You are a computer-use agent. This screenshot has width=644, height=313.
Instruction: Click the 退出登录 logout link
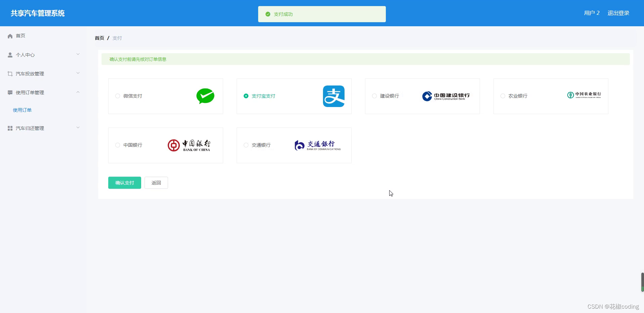click(x=618, y=13)
